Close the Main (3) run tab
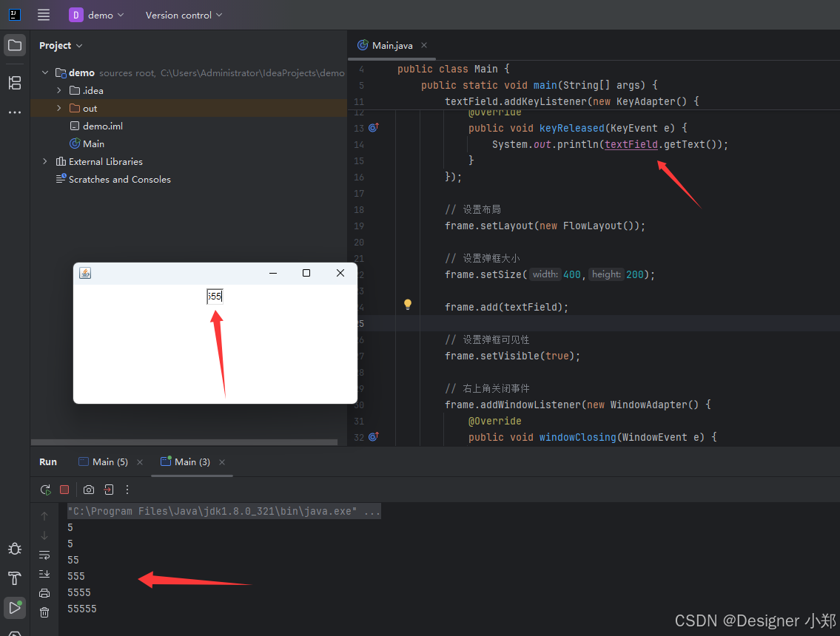The height and width of the screenshot is (636, 840). tap(222, 462)
